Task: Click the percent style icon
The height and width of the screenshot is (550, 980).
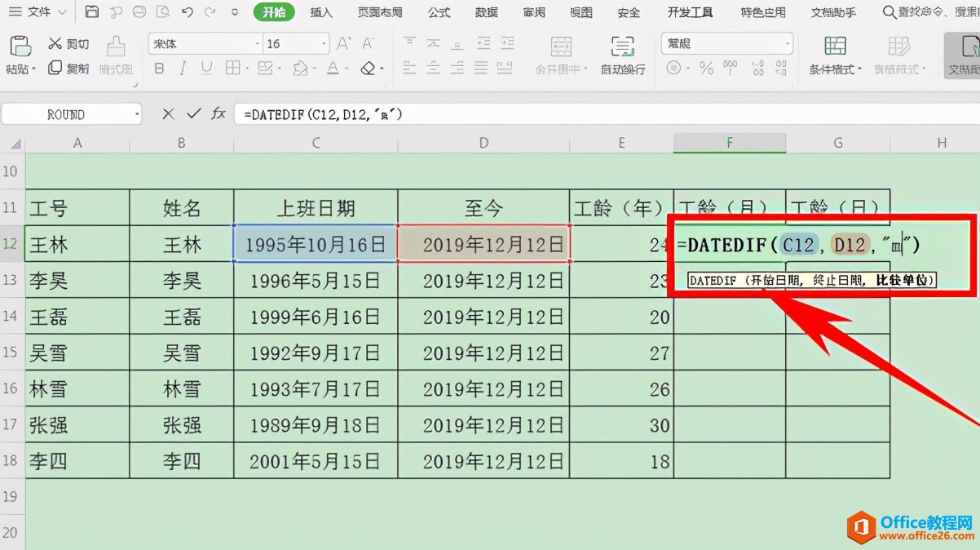Action: [706, 69]
